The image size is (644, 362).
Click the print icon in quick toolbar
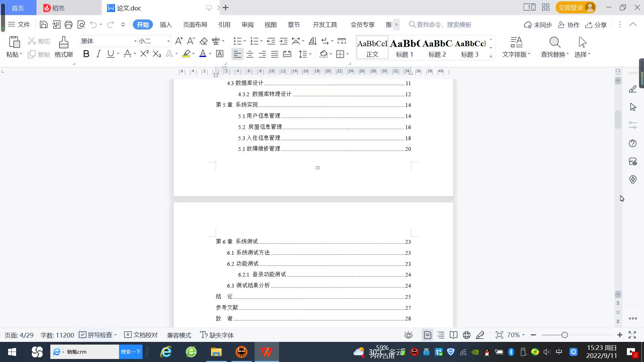[68, 24]
